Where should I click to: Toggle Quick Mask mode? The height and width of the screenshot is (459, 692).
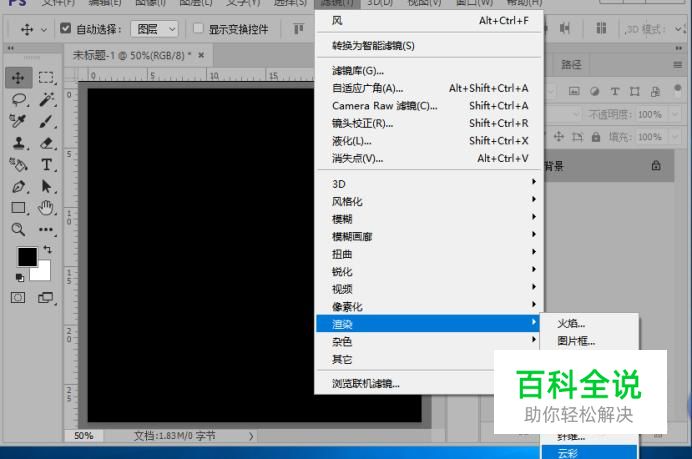[x=18, y=297]
